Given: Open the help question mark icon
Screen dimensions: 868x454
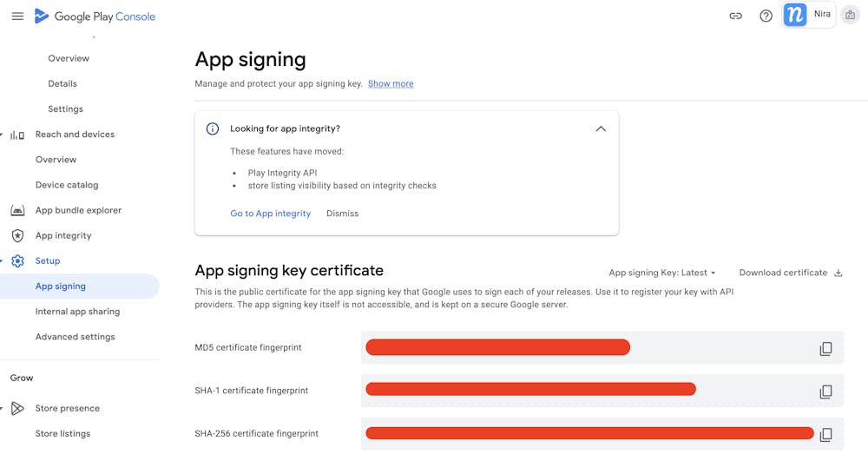Looking at the screenshot, I should (766, 16).
